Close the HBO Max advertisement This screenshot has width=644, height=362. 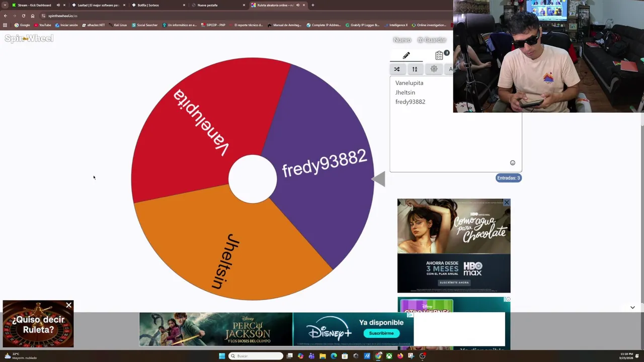(x=507, y=203)
